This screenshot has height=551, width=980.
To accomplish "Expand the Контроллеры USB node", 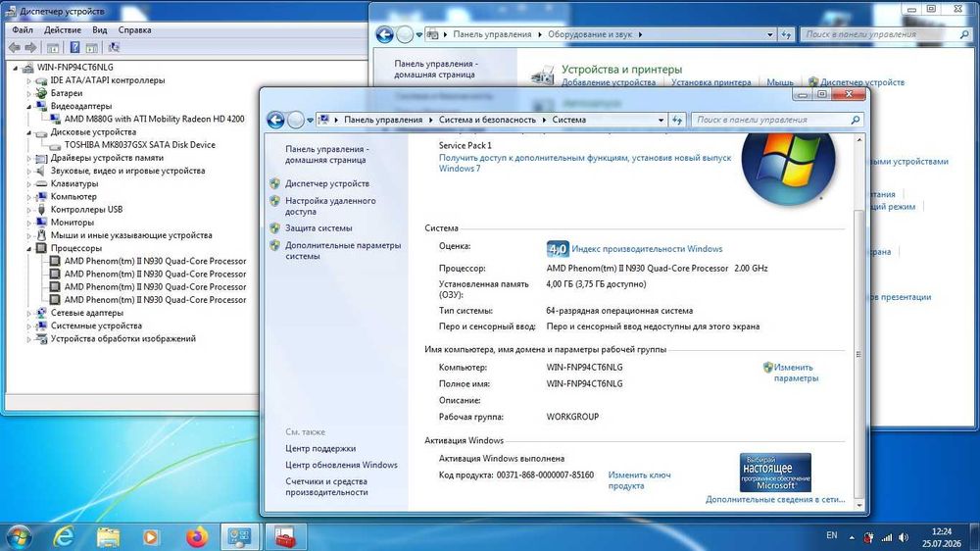I will [x=28, y=210].
